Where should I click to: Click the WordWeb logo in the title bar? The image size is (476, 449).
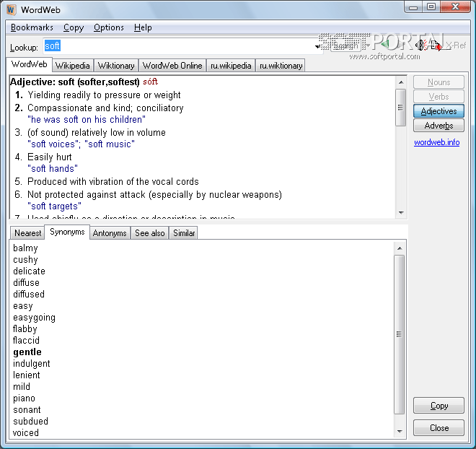click(11, 9)
